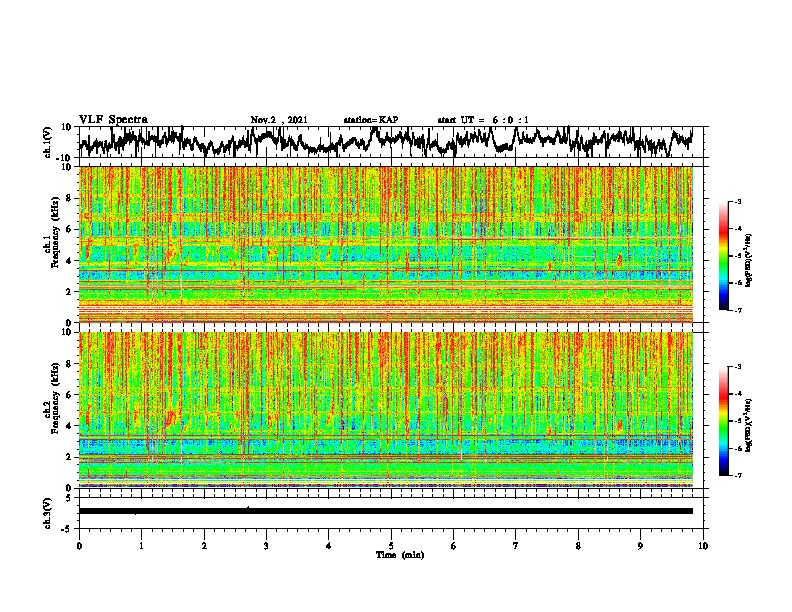Click the ch.1 spectrogram 8 kHz tick label
This screenshot has height=612, width=792.
[69, 198]
